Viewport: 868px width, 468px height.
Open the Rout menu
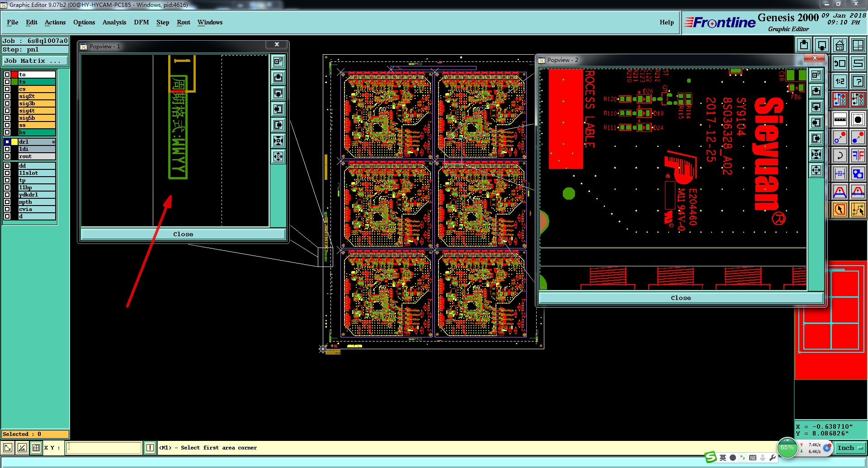point(184,22)
